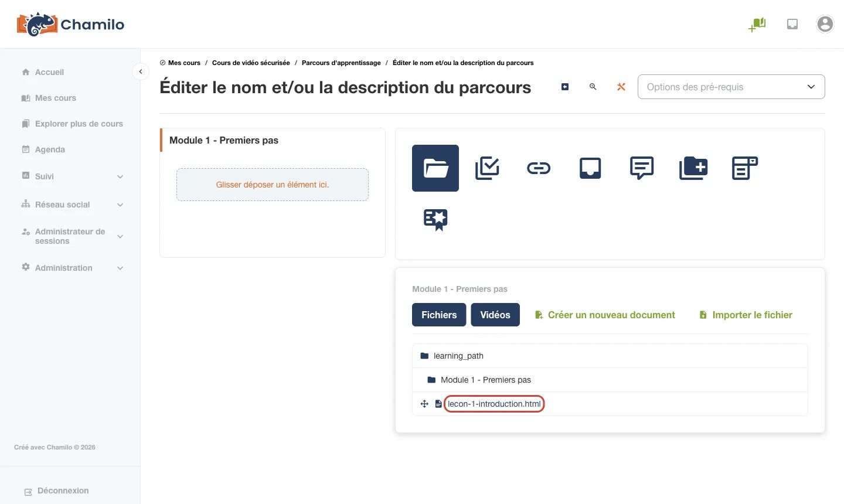Expand the Suivi sidebar menu

tap(73, 176)
